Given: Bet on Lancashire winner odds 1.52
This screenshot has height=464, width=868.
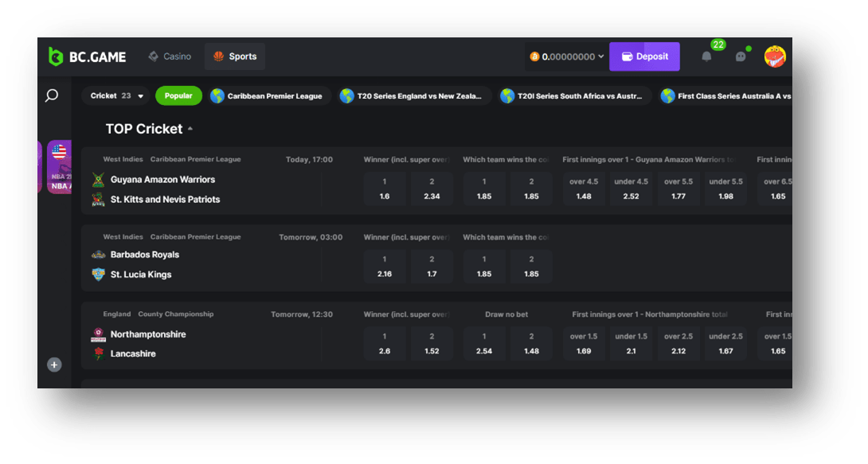Looking at the screenshot, I should (432, 344).
